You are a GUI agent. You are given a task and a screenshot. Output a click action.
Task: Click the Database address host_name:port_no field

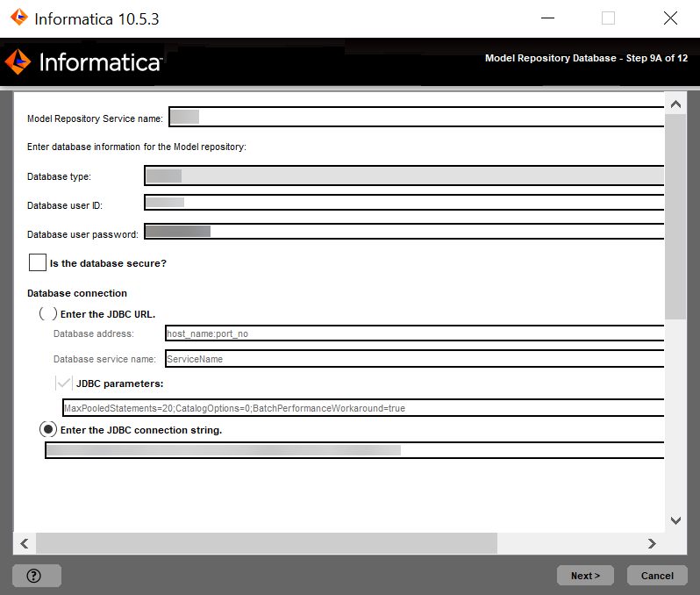click(x=414, y=333)
